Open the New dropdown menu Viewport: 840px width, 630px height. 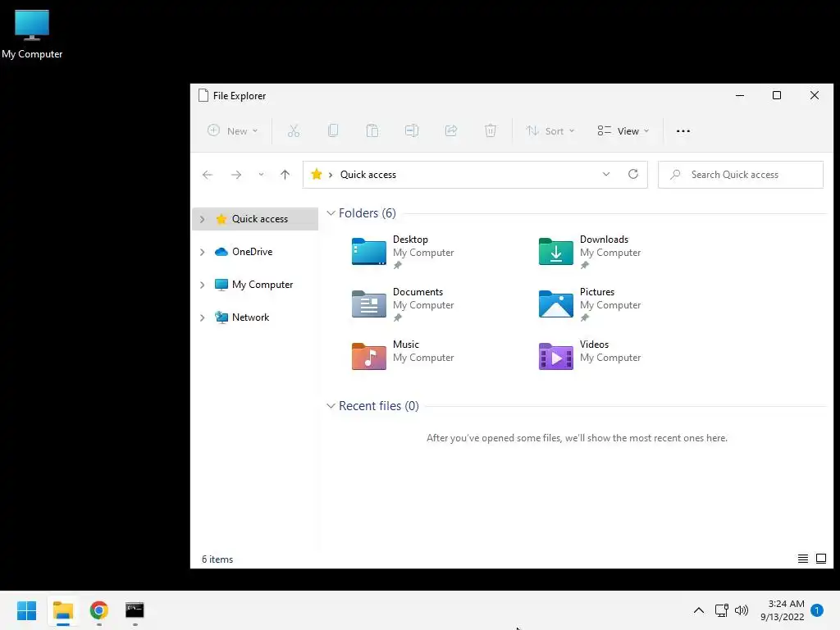pyautogui.click(x=233, y=130)
